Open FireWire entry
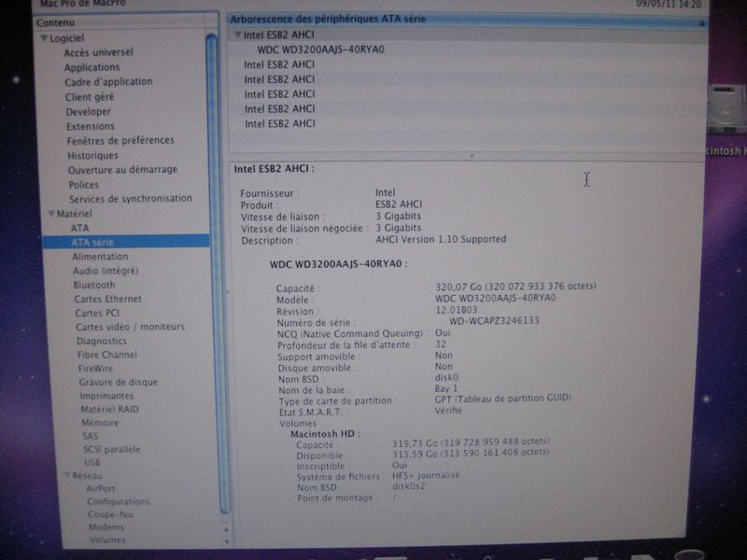The width and height of the screenshot is (747, 560). click(x=96, y=369)
